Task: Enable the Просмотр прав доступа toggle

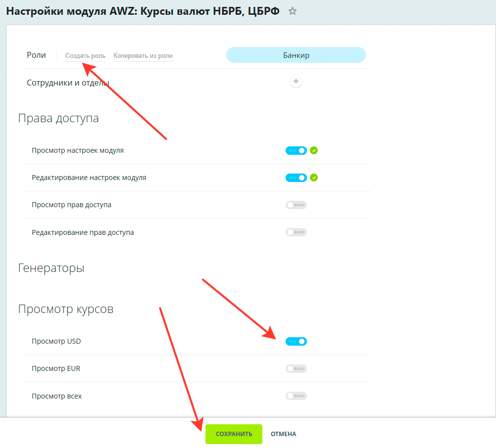Action: pos(296,205)
